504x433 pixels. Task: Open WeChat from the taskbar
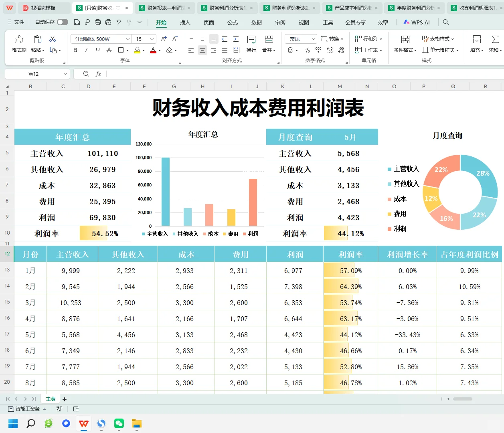pos(119,423)
